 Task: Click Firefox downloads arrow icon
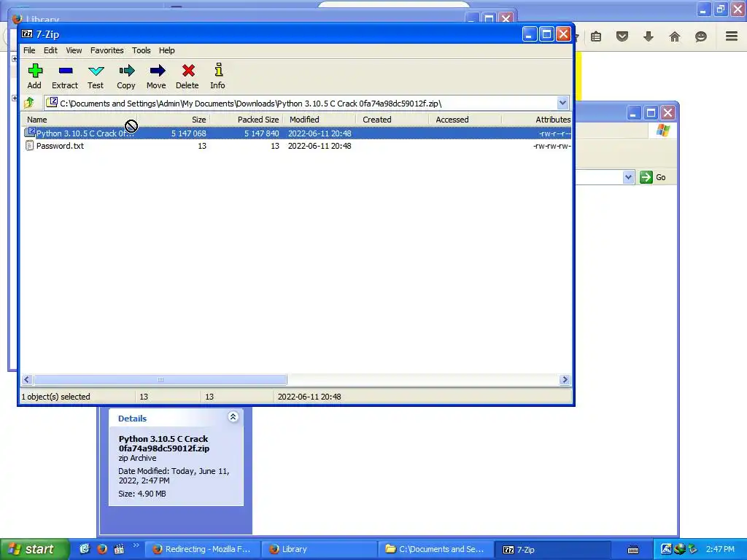point(649,36)
